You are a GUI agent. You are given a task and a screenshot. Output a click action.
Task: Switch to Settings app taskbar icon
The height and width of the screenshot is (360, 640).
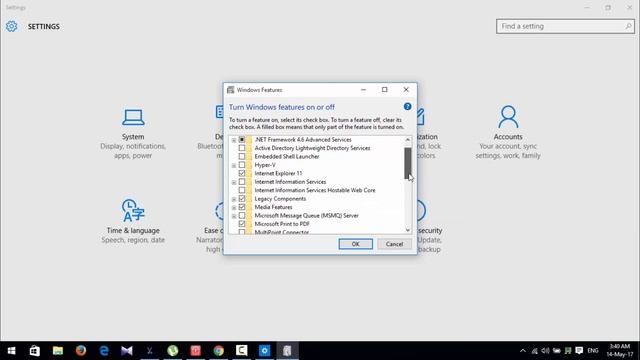(264, 351)
